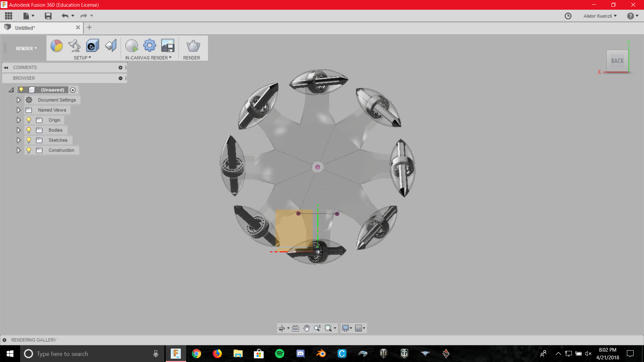
Task: Hide the Construction folder
Action: (x=29, y=150)
